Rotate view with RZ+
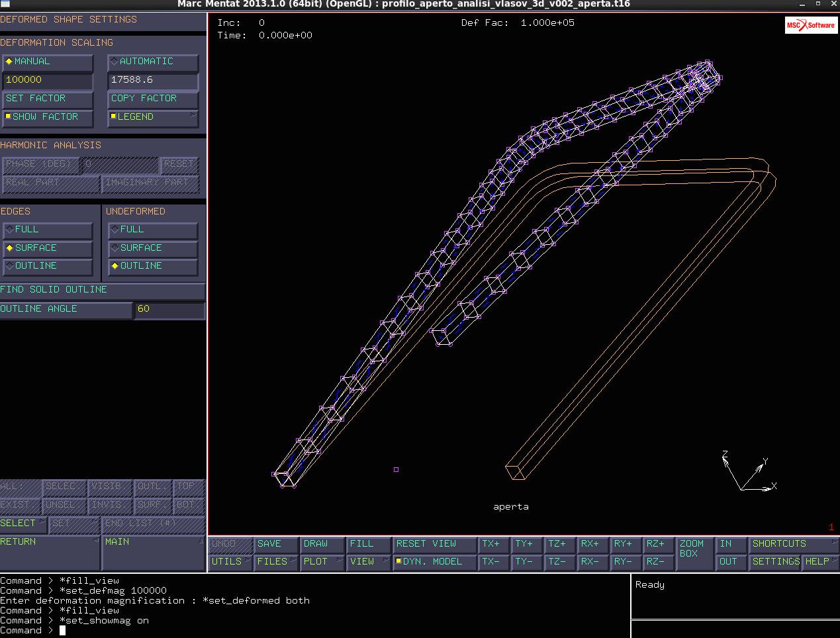This screenshot has height=638, width=840. pyautogui.click(x=659, y=544)
